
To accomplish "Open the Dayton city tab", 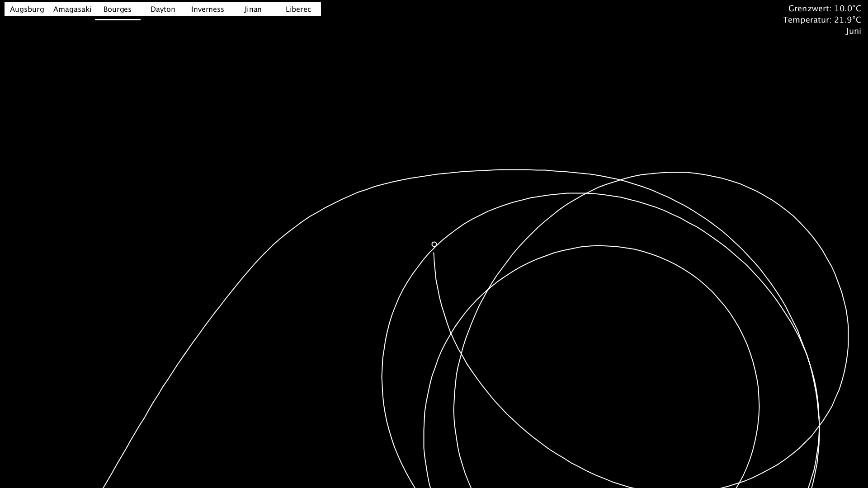I will click(163, 9).
